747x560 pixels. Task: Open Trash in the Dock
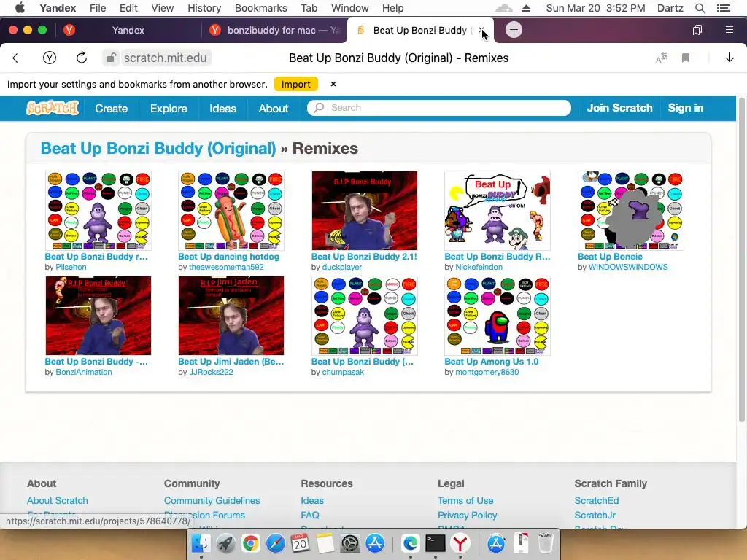[x=546, y=543]
